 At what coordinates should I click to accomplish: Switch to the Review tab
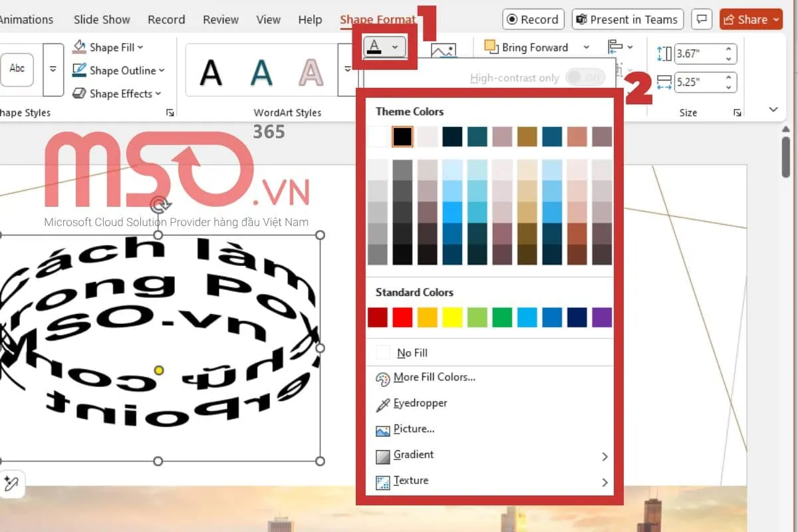tap(221, 19)
